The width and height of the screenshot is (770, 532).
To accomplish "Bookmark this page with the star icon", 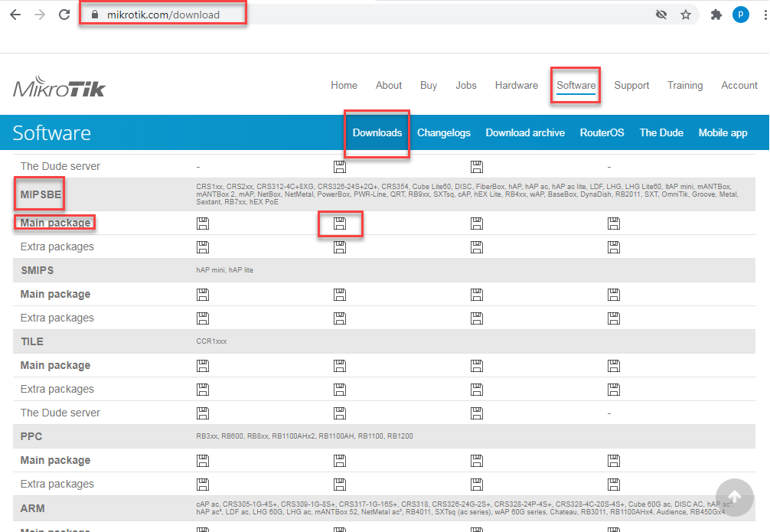I will coord(685,15).
